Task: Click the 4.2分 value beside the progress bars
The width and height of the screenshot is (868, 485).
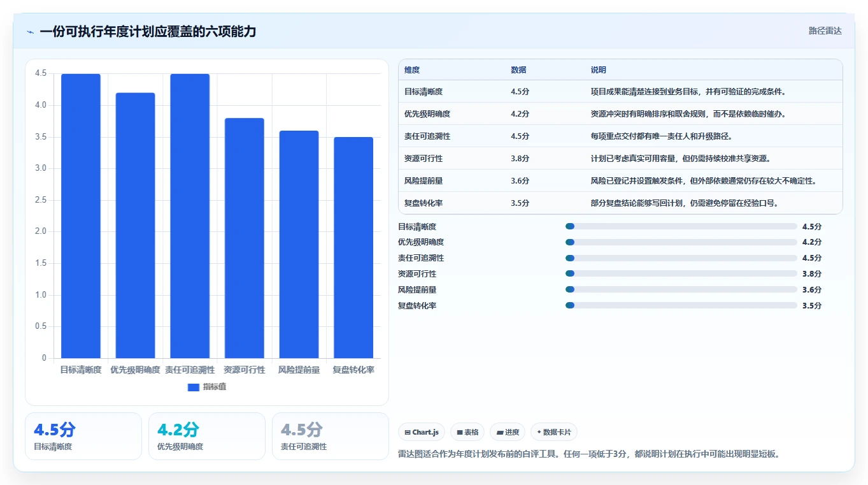Action: pos(812,242)
